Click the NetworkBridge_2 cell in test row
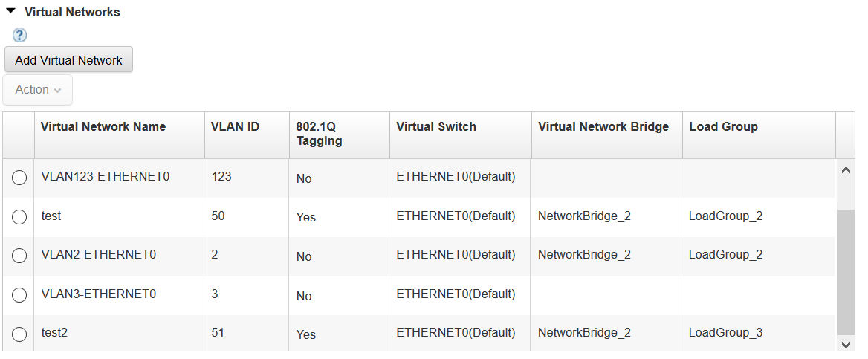Image resolution: width=868 pixels, height=359 pixels. [585, 216]
